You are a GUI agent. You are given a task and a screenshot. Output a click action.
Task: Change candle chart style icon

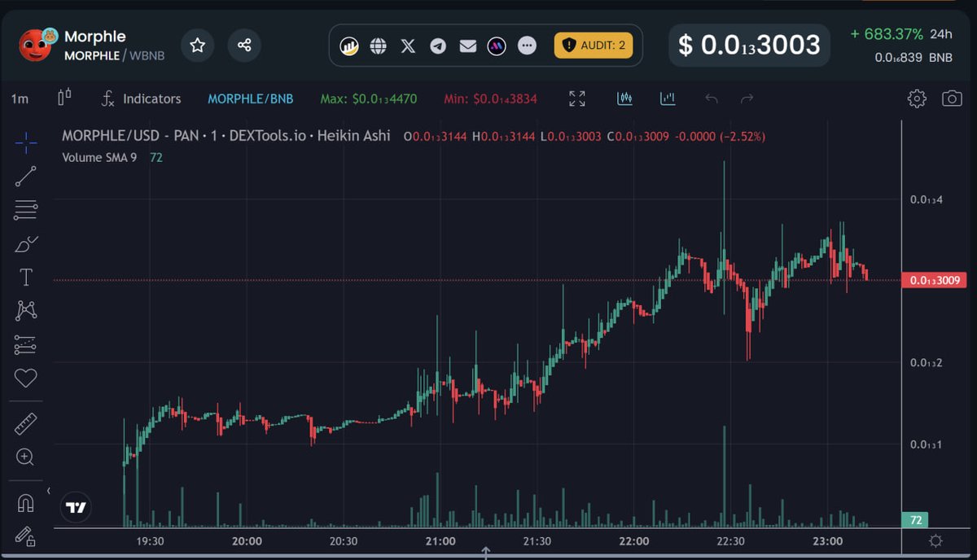click(x=64, y=98)
